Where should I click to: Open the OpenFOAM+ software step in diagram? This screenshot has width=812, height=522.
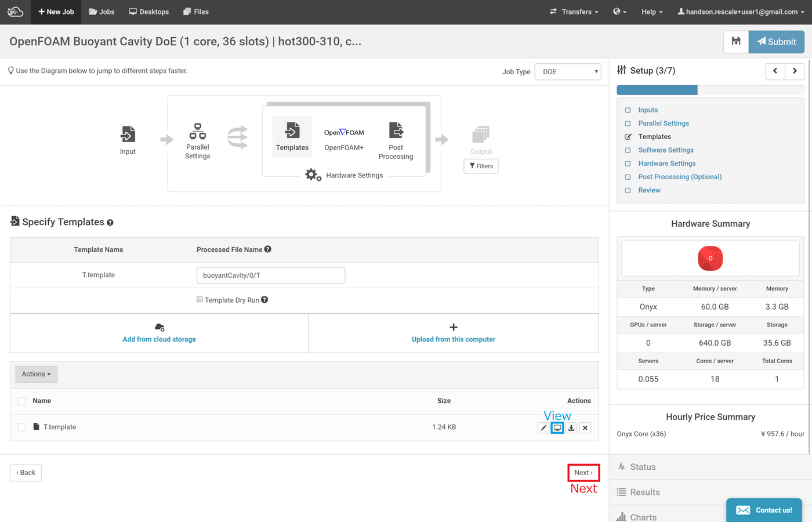tap(344, 139)
